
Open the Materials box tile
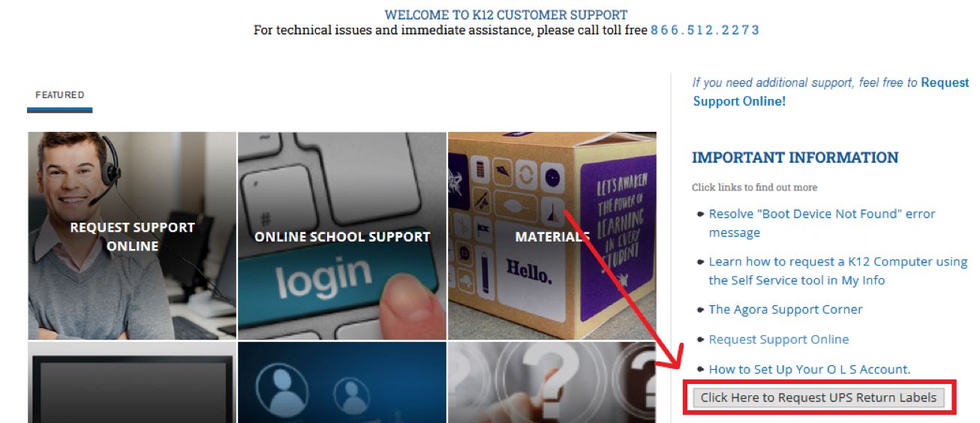click(552, 236)
